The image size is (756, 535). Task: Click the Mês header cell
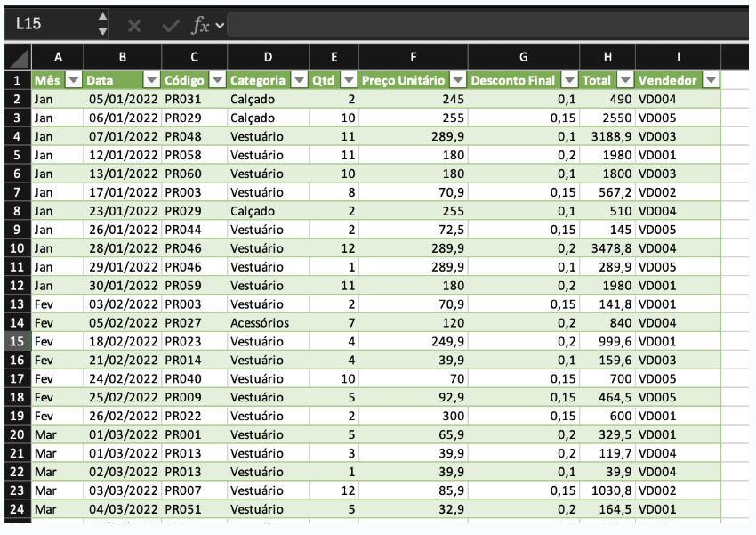click(x=58, y=80)
